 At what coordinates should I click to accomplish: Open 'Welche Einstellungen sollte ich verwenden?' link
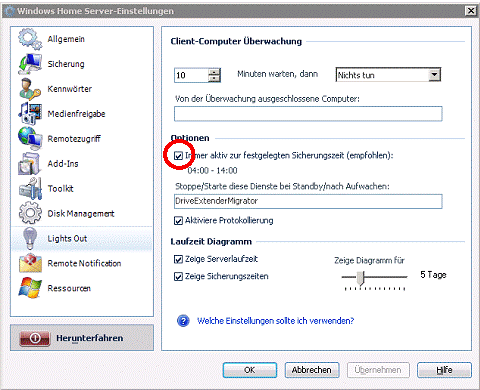pyautogui.click(x=275, y=321)
